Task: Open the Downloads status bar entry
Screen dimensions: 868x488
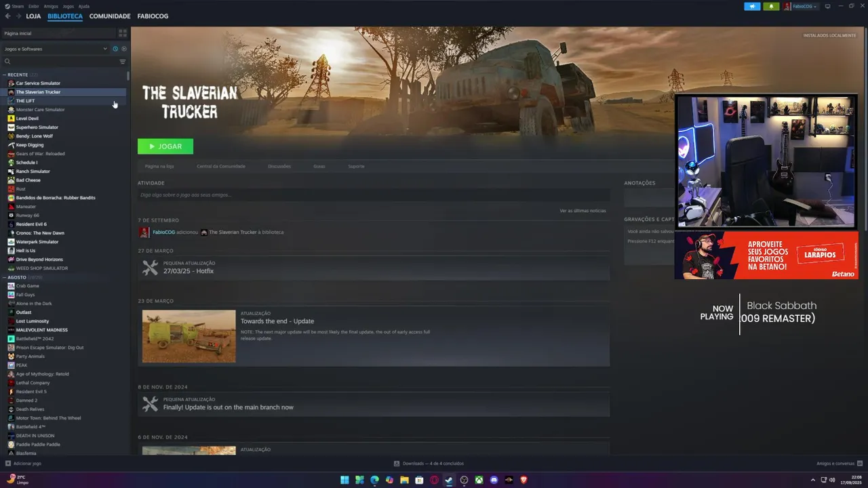Action: [429, 464]
